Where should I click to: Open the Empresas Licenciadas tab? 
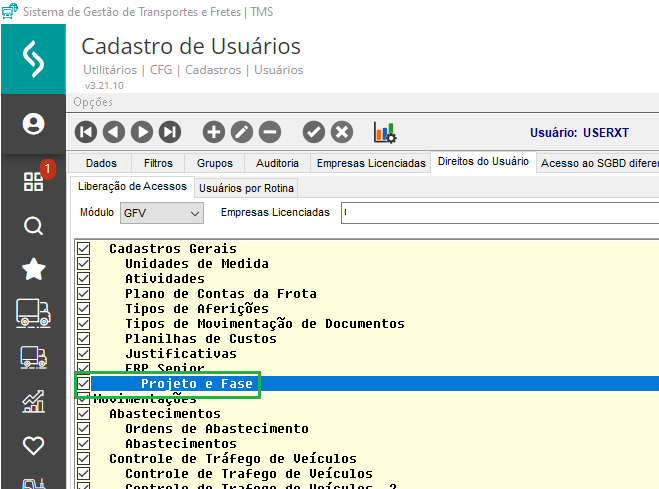[371, 163]
